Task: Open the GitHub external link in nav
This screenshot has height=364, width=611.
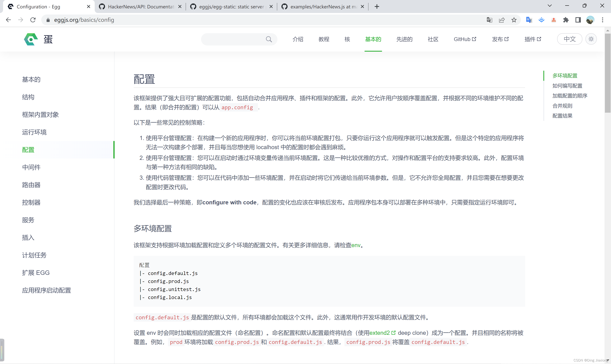Action: (x=465, y=39)
